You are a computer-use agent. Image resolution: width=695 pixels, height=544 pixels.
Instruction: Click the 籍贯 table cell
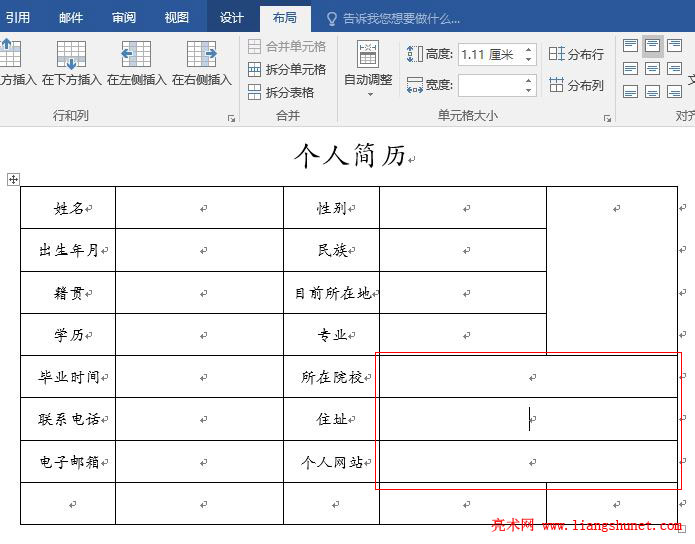(x=68, y=293)
